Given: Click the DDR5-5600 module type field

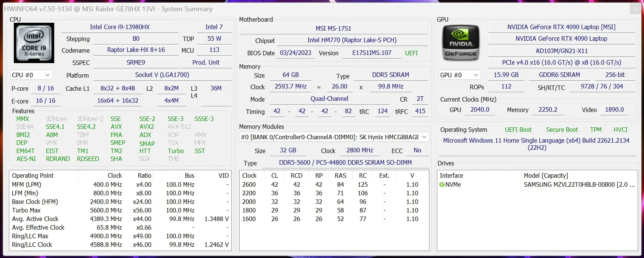Looking at the screenshot, I should 345,162.
